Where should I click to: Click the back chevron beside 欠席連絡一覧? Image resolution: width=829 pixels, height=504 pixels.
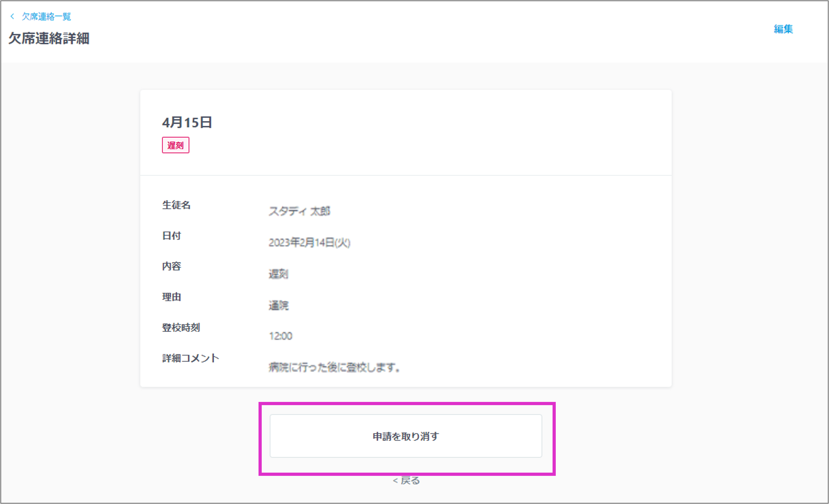click(12, 16)
